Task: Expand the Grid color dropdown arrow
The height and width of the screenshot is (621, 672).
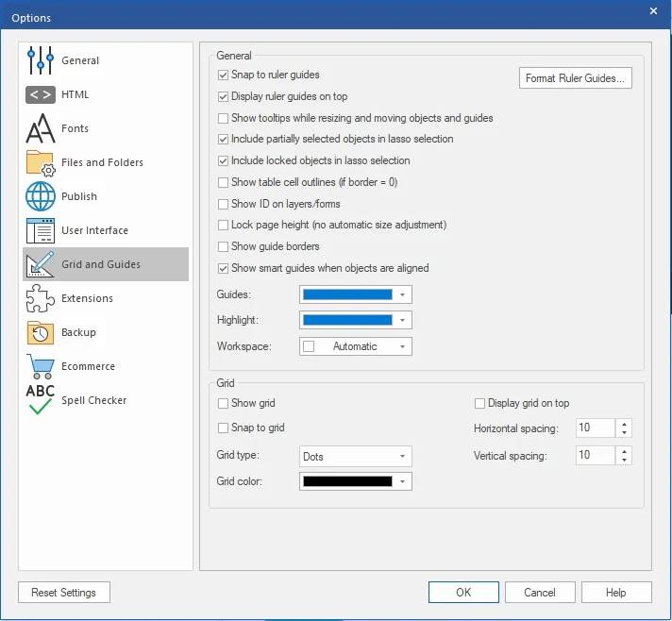Action: point(402,481)
